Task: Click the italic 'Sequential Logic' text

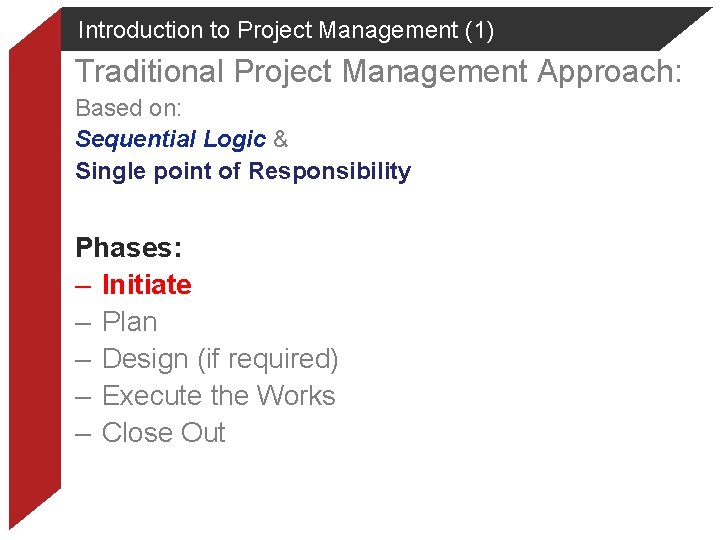Action: coord(171,139)
